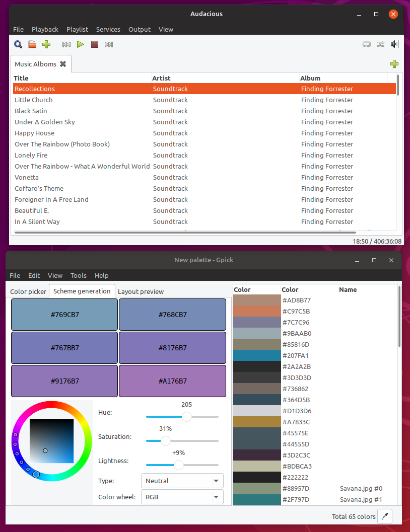
Task: Select the #8176B7 scheme swatch
Action: [x=172, y=348]
